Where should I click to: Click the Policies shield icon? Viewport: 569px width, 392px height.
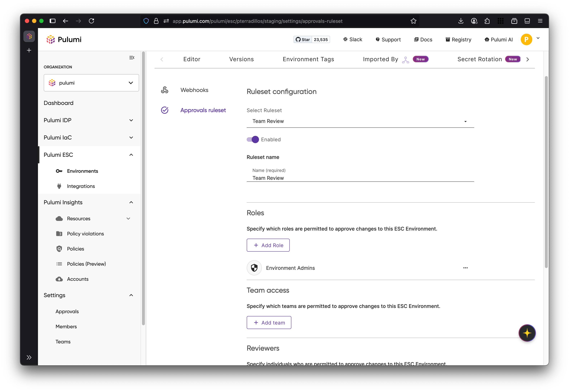(x=59, y=249)
